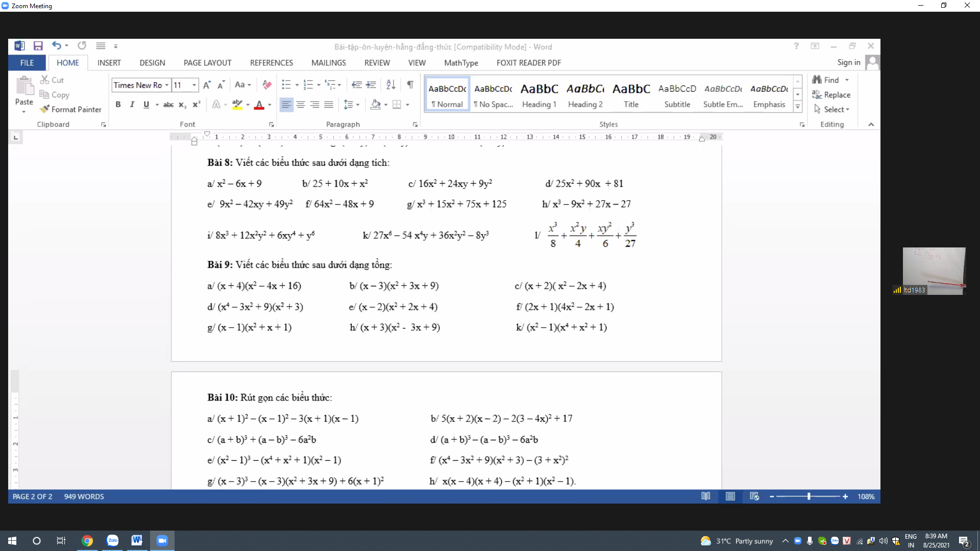This screenshot has height=551, width=980.
Task: Open the PAGE LAYOUT tab
Action: point(207,63)
